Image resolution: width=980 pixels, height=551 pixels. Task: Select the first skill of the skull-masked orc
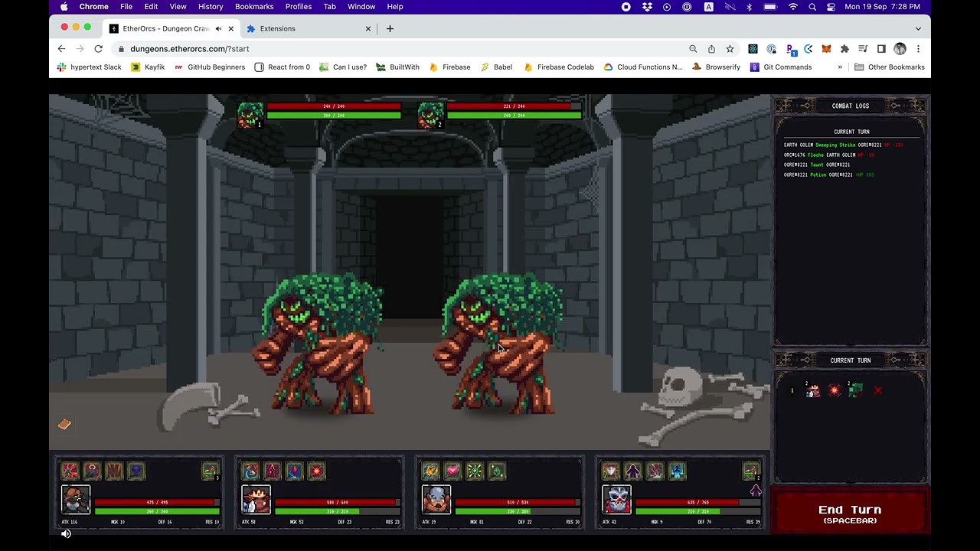click(611, 471)
